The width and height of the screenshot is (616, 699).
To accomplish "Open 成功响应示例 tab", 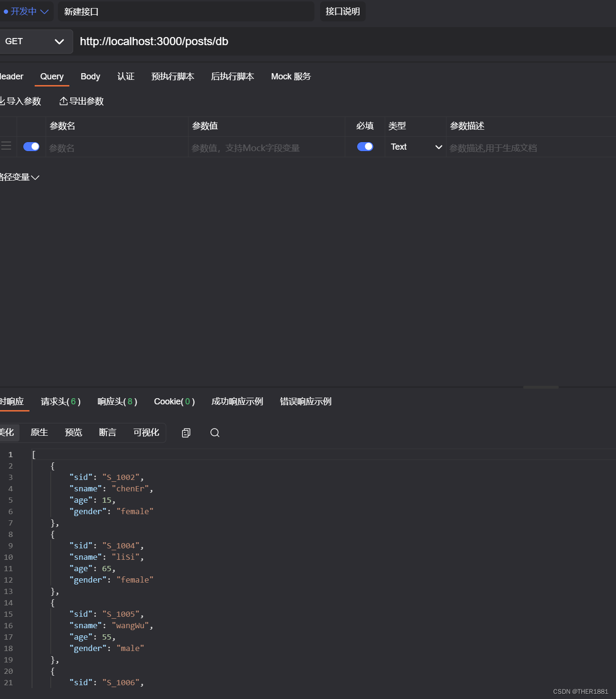I will coord(237,402).
